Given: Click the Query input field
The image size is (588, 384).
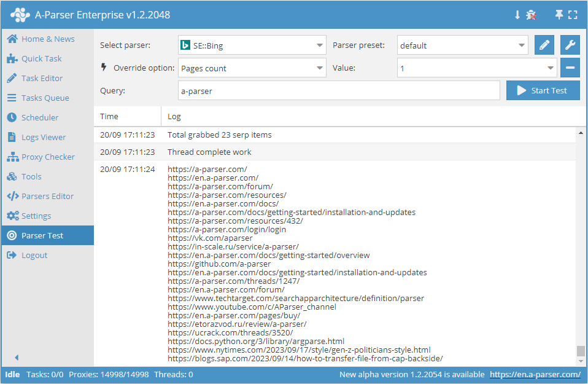Looking at the screenshot, I should coord(339,90).
